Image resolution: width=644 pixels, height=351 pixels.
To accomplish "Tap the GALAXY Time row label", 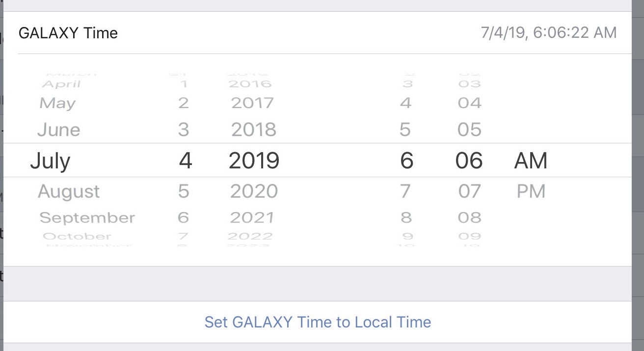I will pyautogui.click(x=68, y=33).
